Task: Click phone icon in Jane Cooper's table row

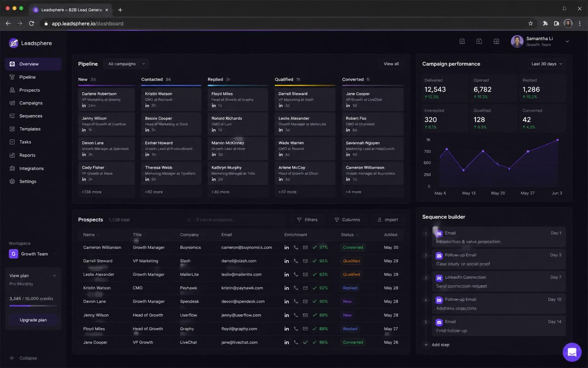Action: (296, 342)
